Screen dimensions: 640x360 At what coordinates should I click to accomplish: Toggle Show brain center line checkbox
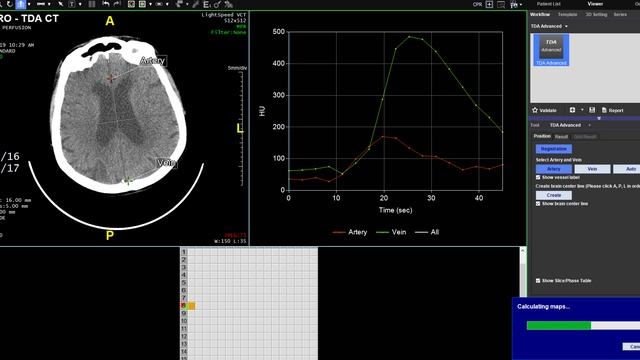coord(538,203)
